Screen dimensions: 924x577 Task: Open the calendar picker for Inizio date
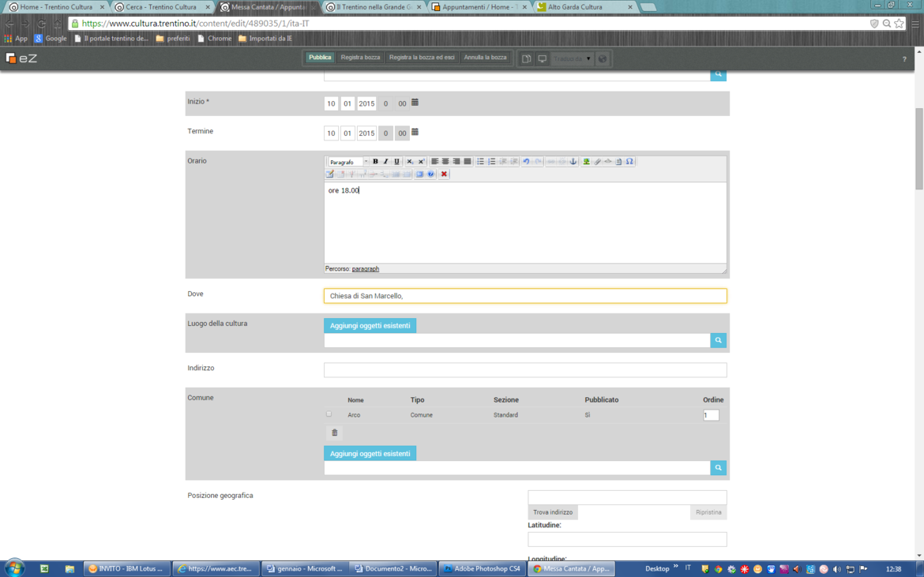[415, 103]
